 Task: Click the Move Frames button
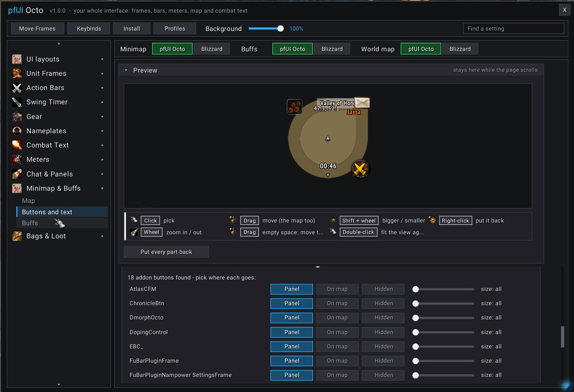[38, 29]
